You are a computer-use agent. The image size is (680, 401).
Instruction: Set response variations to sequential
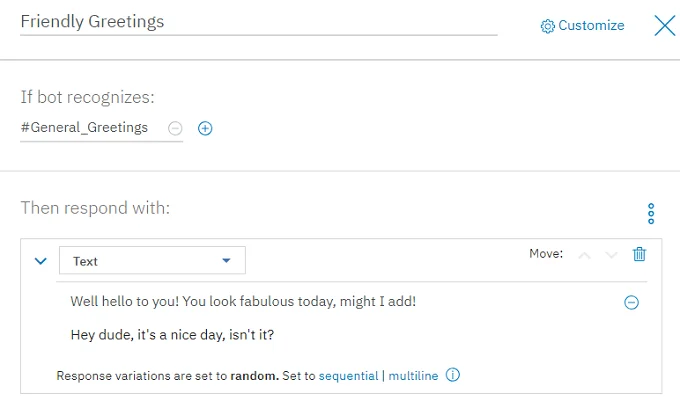coord(346,376)
